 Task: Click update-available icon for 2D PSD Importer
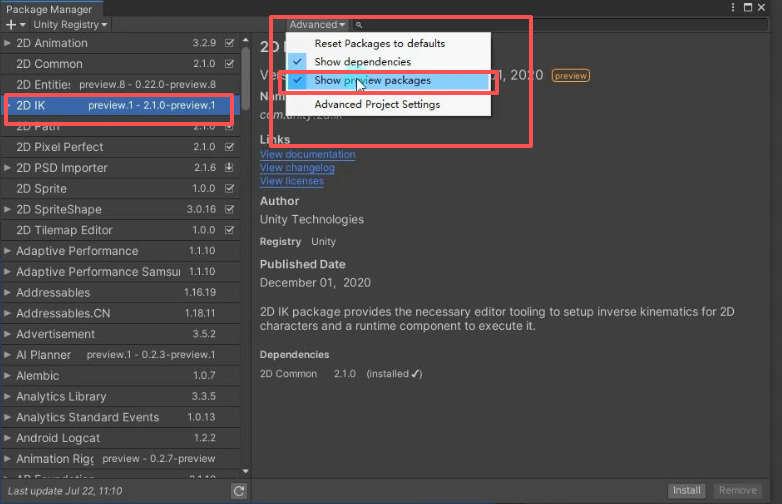(x=229, y=168)
